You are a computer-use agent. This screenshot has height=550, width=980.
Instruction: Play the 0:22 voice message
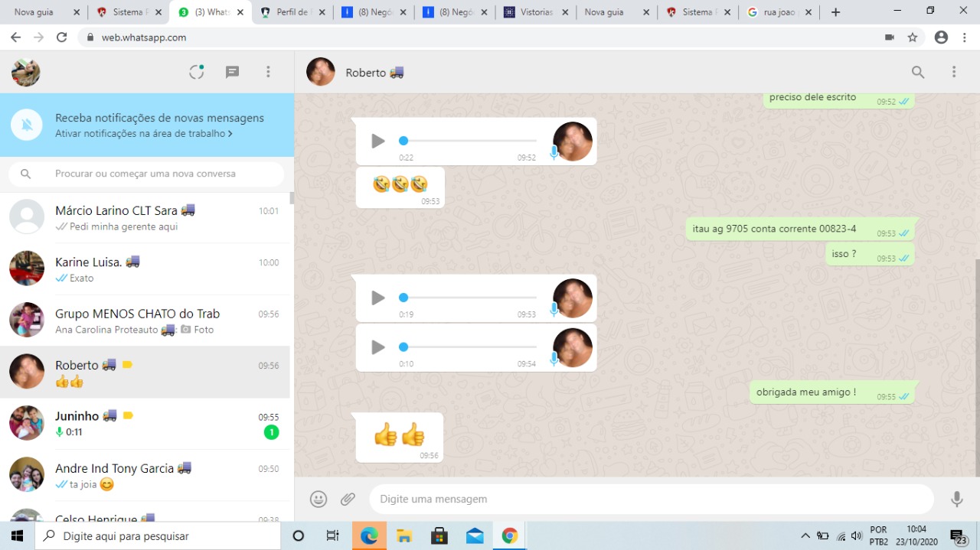click(x=377, y=141)
